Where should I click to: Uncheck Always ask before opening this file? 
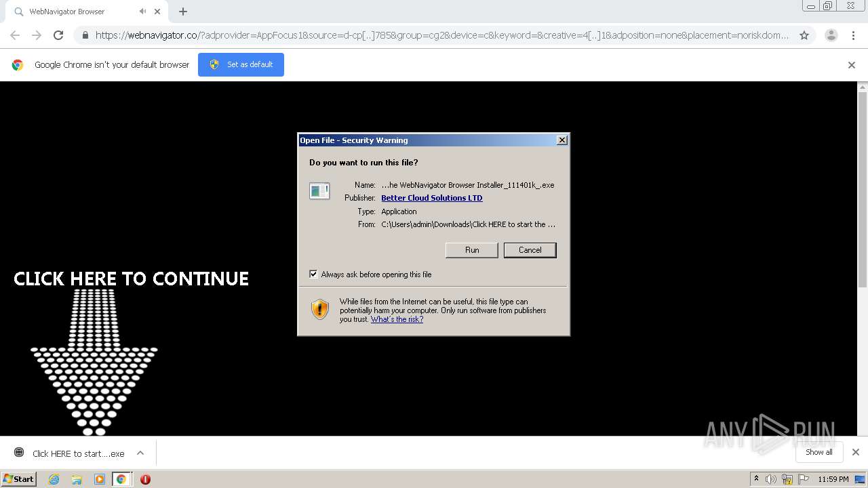point(313,274)
